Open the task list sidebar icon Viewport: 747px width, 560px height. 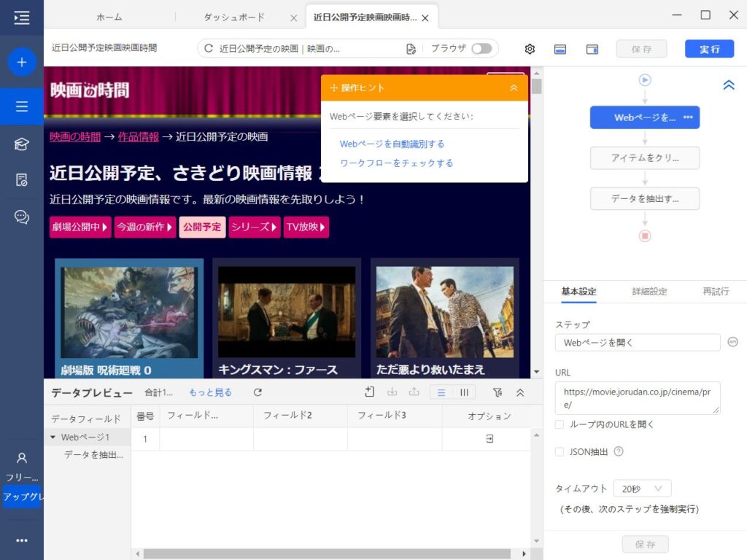pyautogui.click(x=21, y=106)
